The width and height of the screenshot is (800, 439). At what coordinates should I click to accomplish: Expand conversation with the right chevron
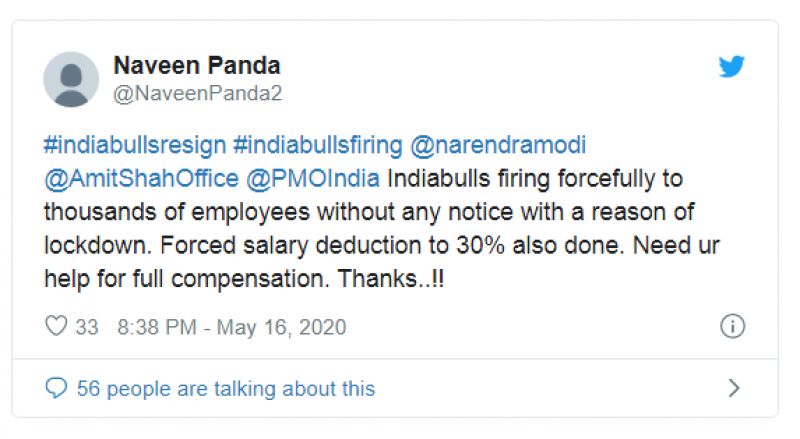pyautogui.click(x=734, y=388)
